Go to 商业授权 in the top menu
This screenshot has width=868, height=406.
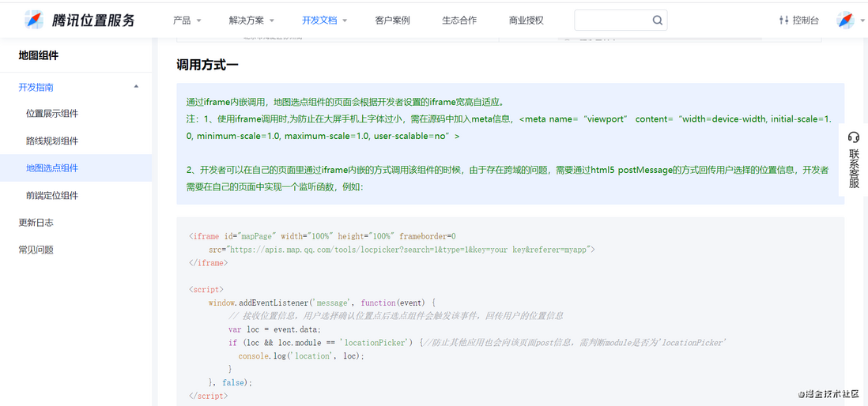[x=526, y=21]
